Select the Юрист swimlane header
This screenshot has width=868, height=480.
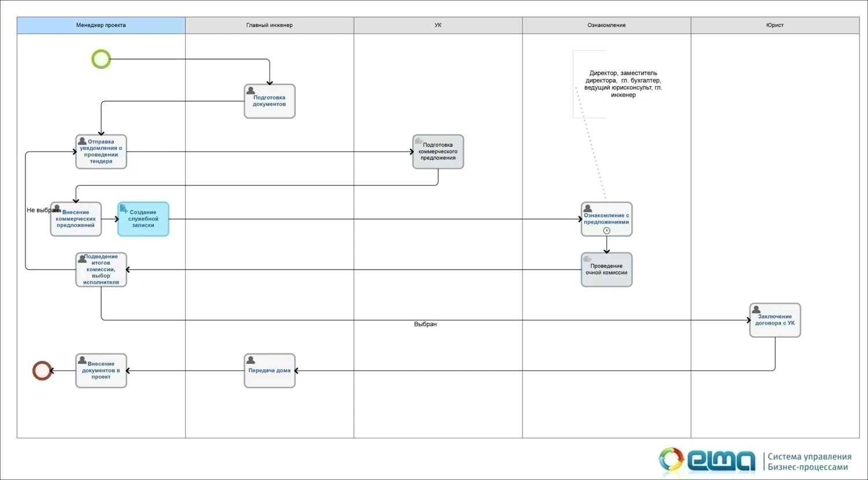tap(774, 25)
